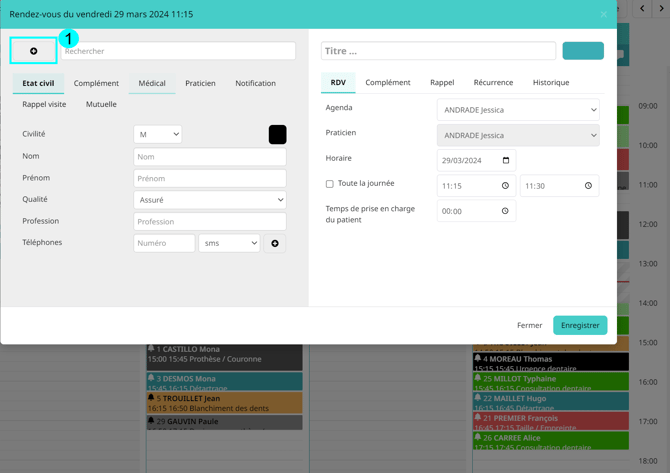The height and width of the screenshot is (473, 670).
Task: Click the plus icon next to phone type
Action: coord(275,243)
